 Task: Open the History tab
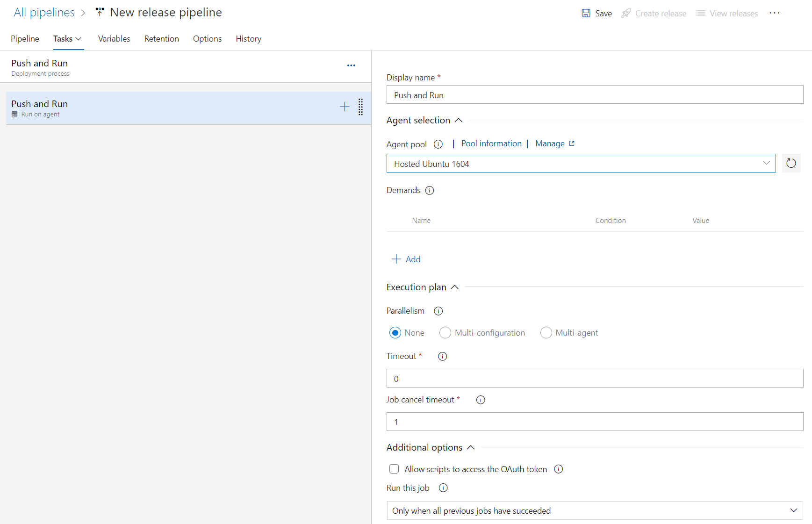[248, 39]
